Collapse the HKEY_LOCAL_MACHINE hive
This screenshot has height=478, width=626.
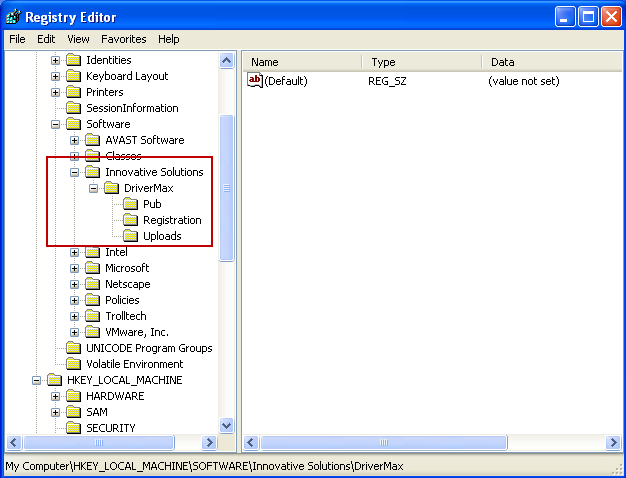36,380
